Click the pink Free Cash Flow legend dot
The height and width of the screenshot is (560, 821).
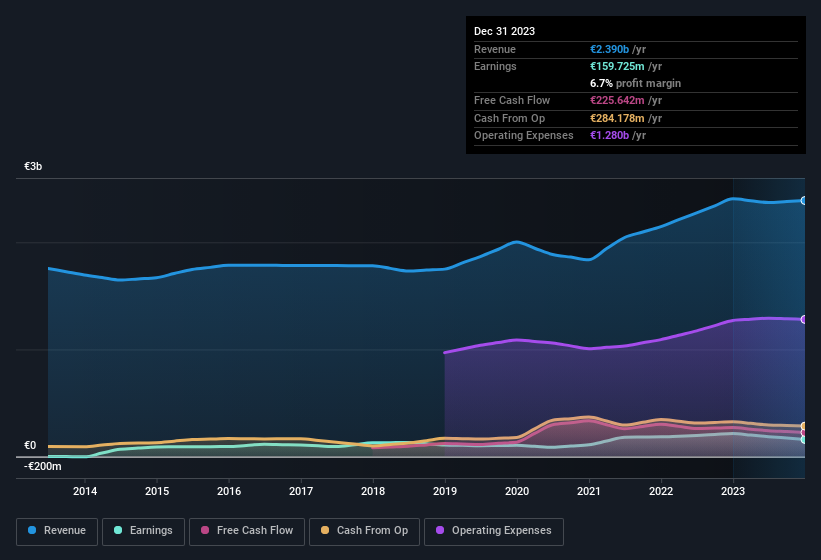point(205,530)
